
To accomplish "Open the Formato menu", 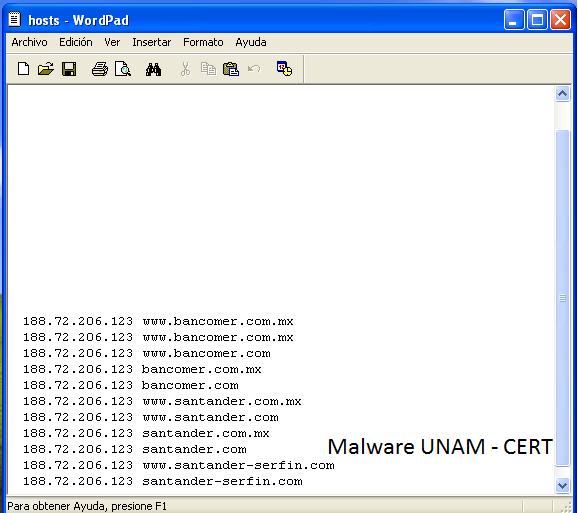I will 203,42.
